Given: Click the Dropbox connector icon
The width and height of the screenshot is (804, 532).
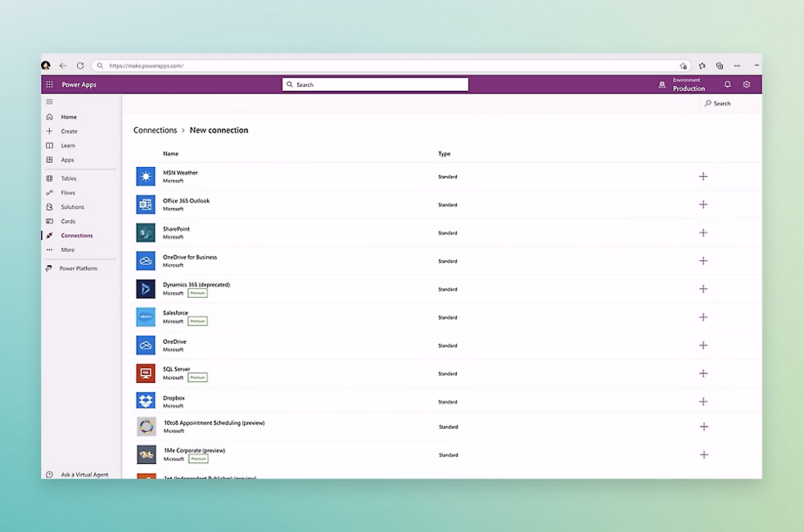Looking at the screenshot, I should [146, 400].
